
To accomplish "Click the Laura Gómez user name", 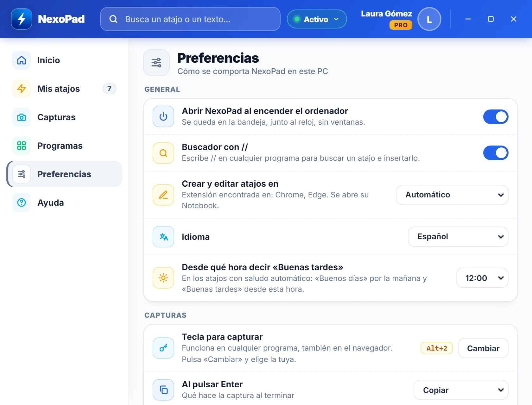I will pyautogui.click(x=386, y=14).
